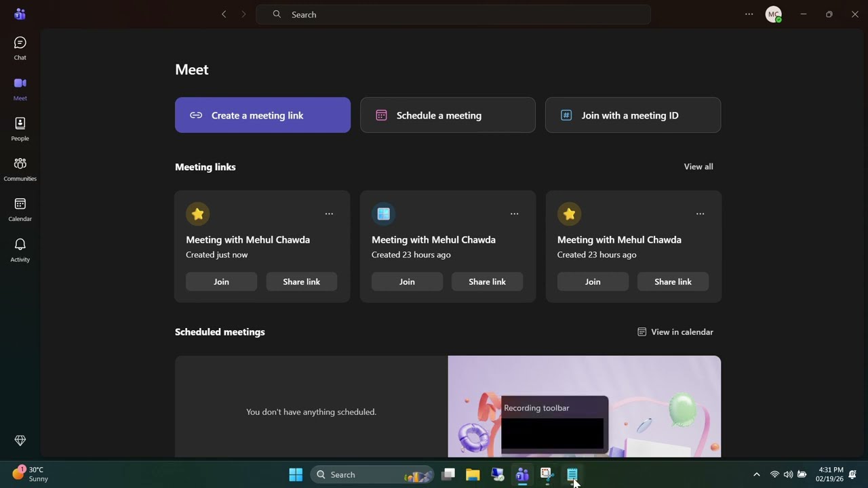This screenshot has height=488, width=868.
Task: Open the notification bell in taskbar
Action: (x=853, y=474)
